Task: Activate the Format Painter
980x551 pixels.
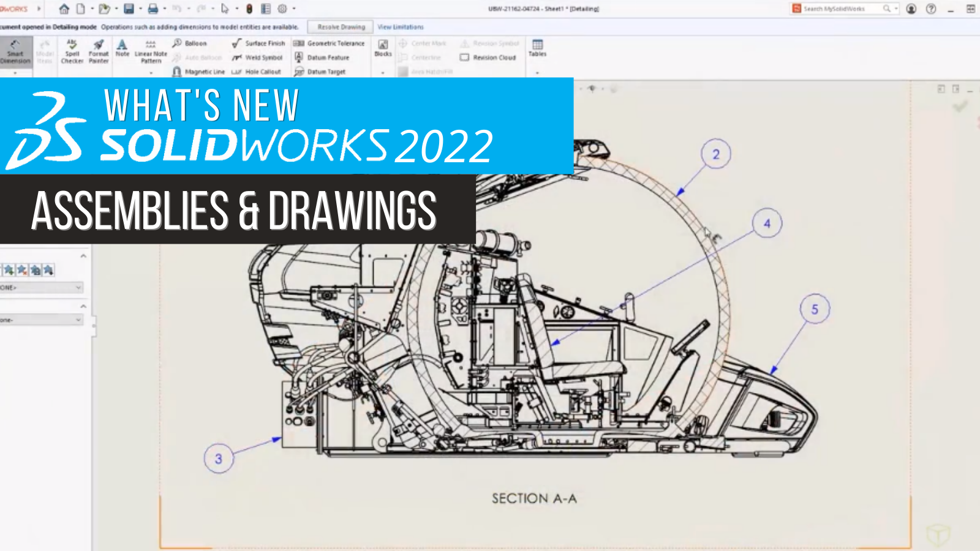Action: point(99,52)
